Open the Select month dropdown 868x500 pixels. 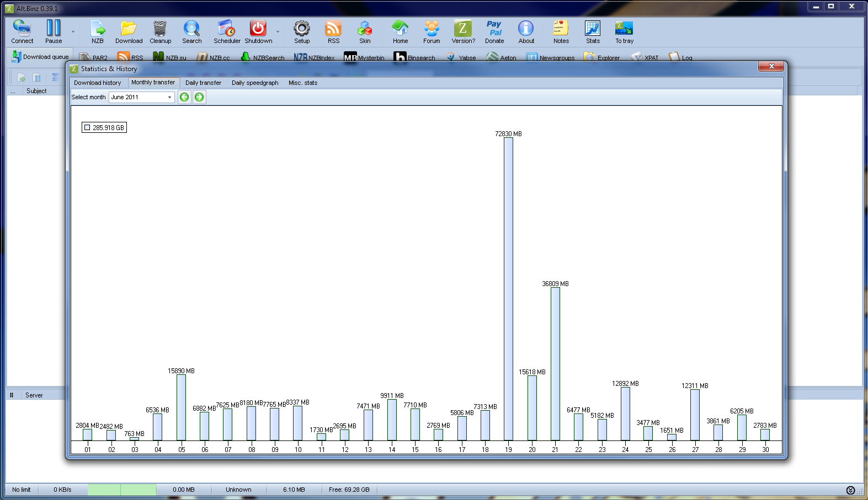(x=142, y=97)
